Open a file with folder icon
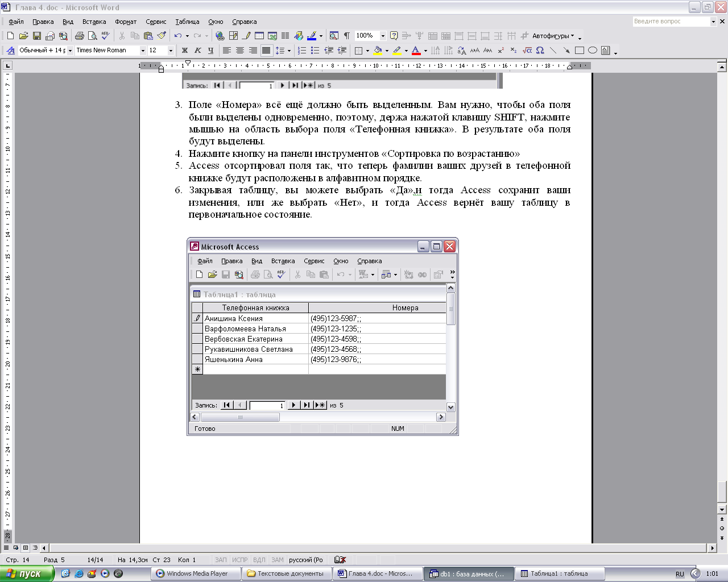This screenshot has height=582, width=728. pyautogui.click(x=24, y=36)
